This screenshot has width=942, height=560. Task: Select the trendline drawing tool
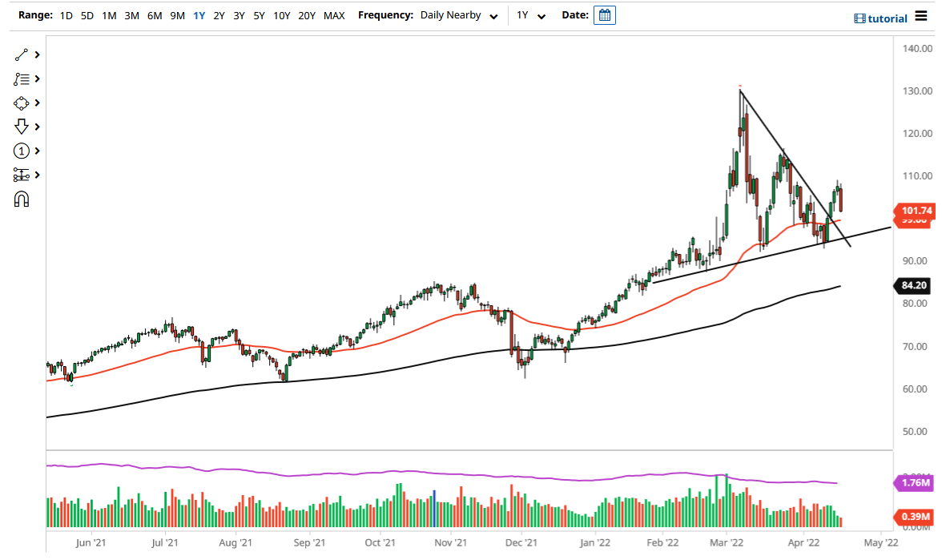pyautogui.click(x=22, y=54)
